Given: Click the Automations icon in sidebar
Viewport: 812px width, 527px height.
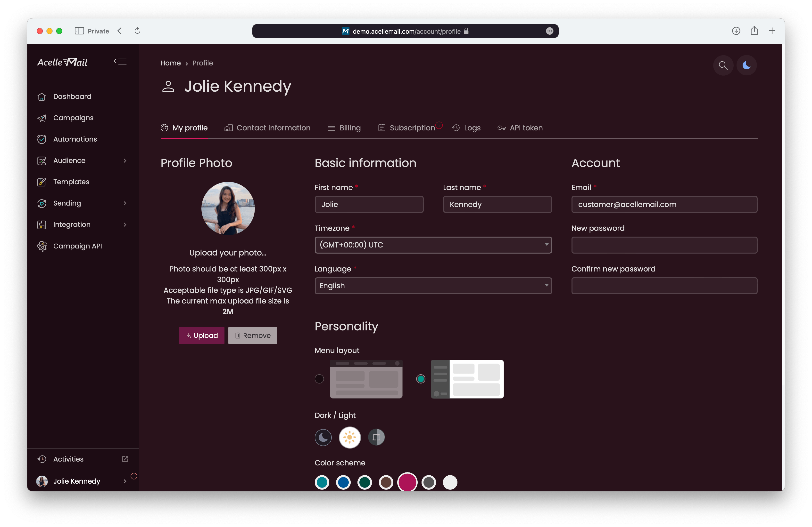Looking at the screenshot, I should click(41, 139).
